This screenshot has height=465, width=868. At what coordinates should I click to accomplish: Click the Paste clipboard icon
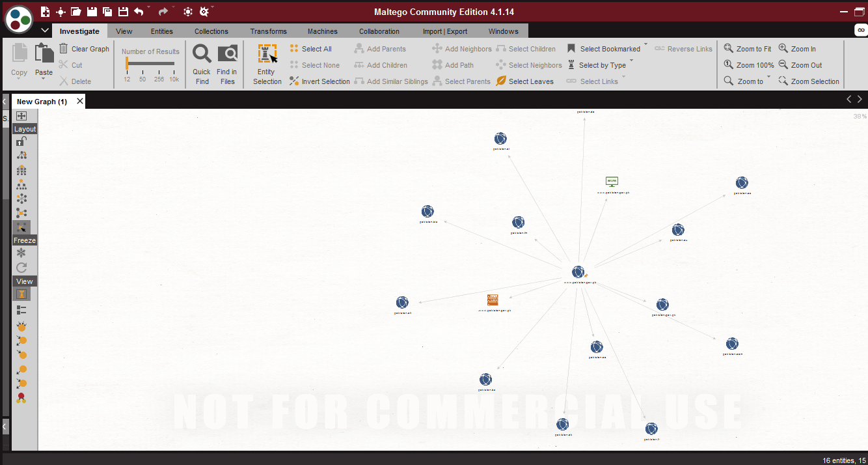(44, 54)
